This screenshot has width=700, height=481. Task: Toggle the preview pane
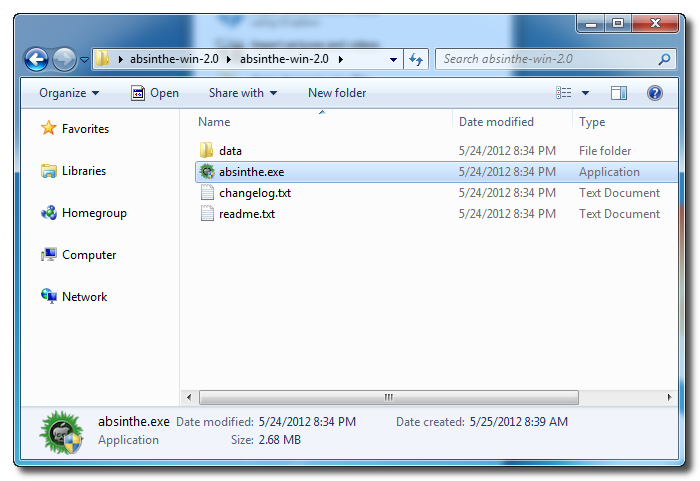(x=619, y=93)
